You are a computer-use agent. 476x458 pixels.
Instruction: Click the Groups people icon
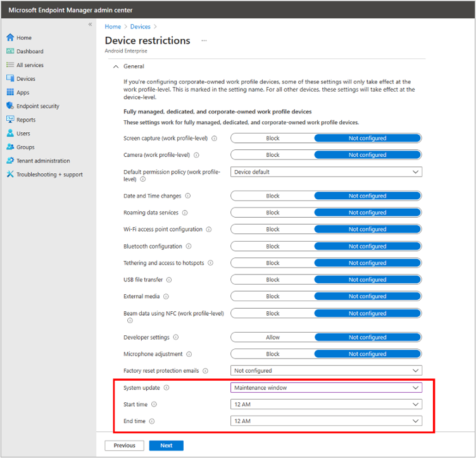tap(10, 147)
